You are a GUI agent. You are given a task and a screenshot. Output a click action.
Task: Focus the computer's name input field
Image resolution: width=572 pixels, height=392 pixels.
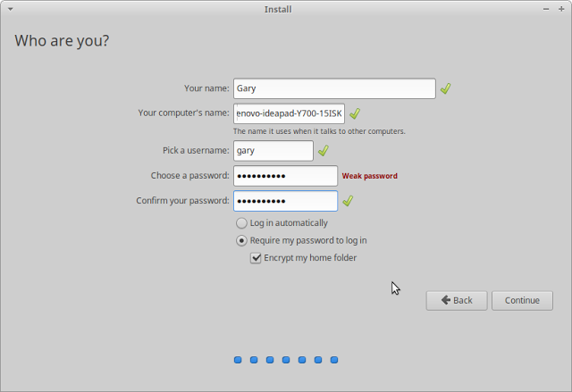pyautogui.click(x=289, y=113)
